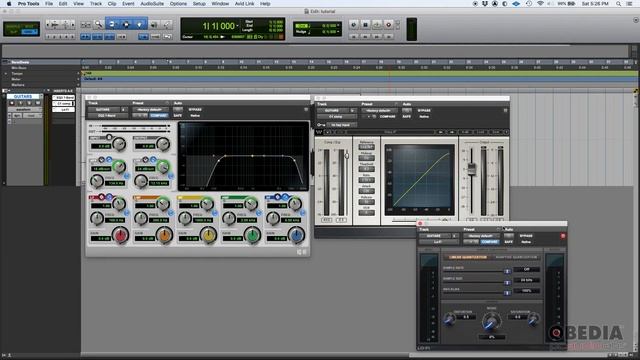Viewport: 640px width, 360px height.
Task: Mute the GUITARS track
Action: pos(37,103)
